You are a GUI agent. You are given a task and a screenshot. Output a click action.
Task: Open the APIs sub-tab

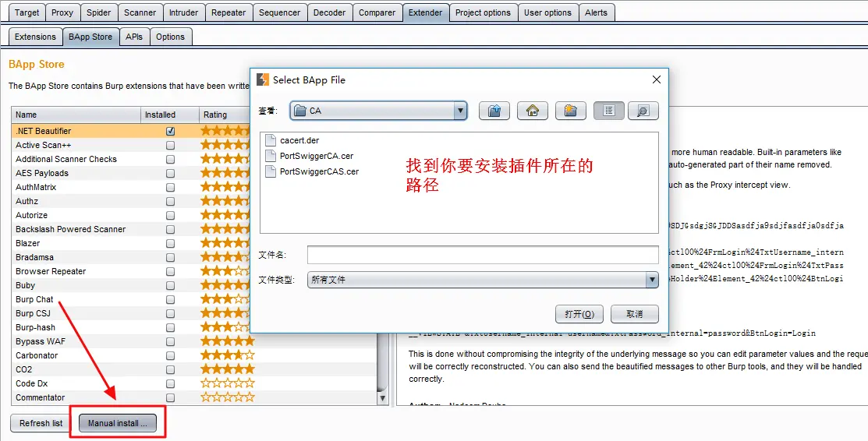(134, 37)
